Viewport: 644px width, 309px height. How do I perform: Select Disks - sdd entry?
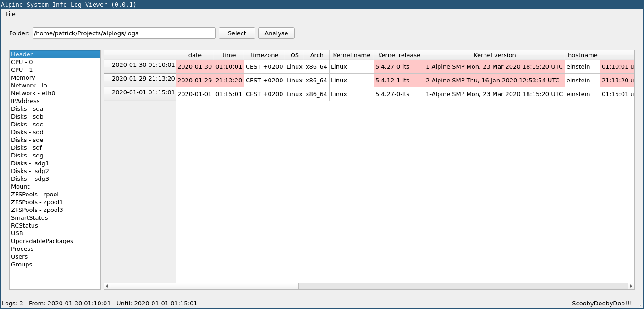(x=55, y=132)
